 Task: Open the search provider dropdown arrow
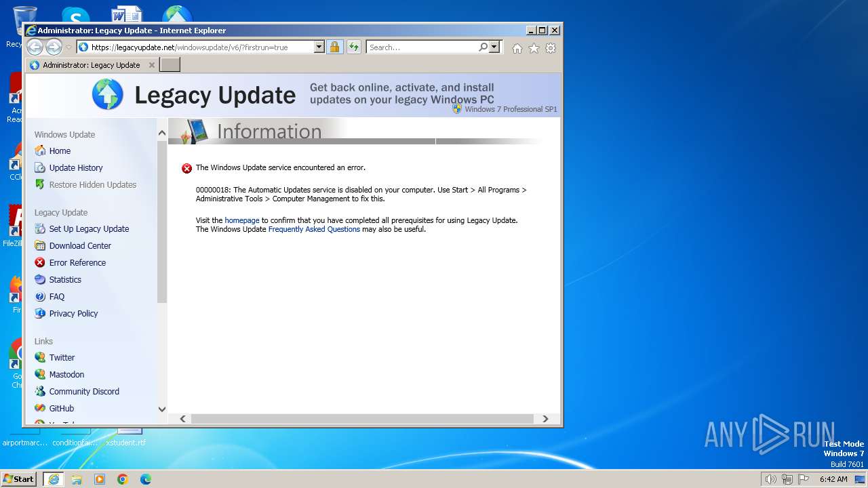[x=494, y=47]
